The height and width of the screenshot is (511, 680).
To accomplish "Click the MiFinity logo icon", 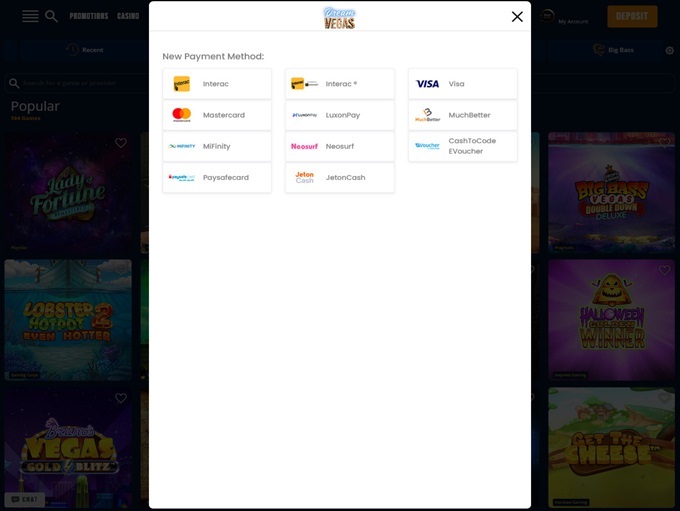I will coord(182,146).
